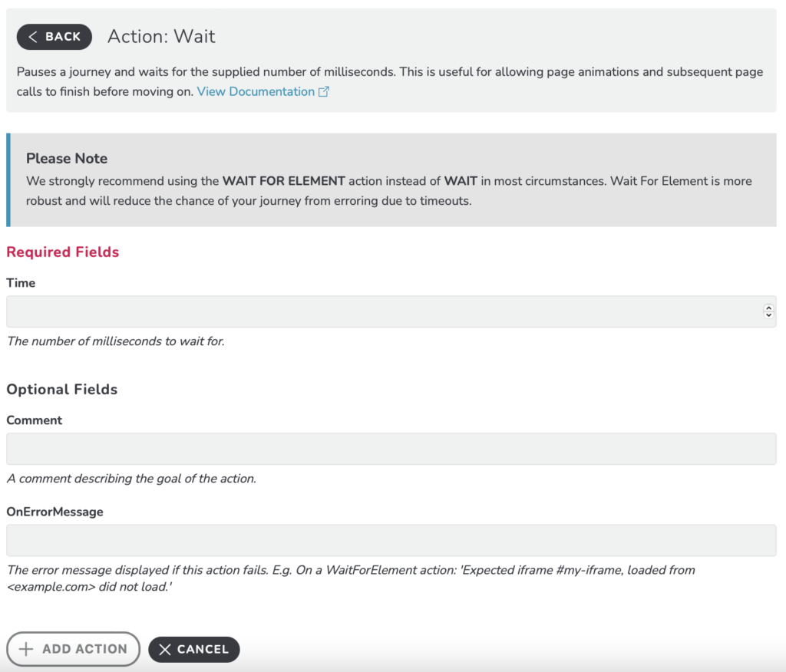Click the ADD ACTION button
The image size is (786, 672).
73,649
